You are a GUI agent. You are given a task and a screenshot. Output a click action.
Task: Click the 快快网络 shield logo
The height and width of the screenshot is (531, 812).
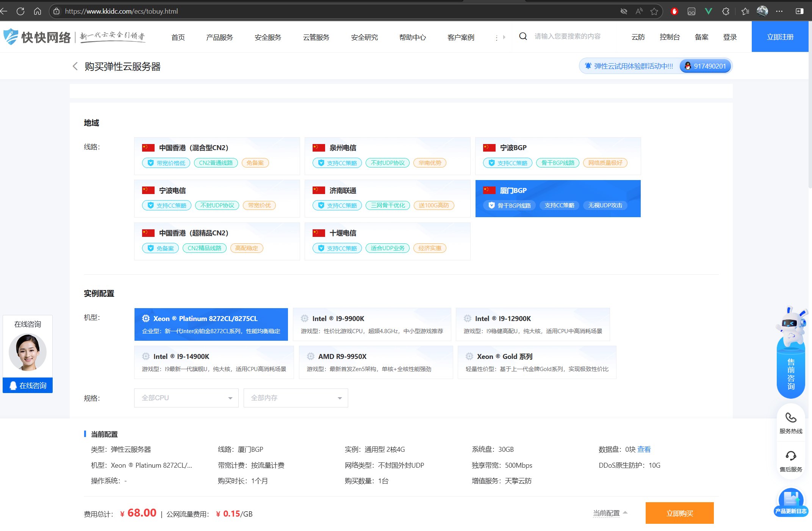coord(11,37)
